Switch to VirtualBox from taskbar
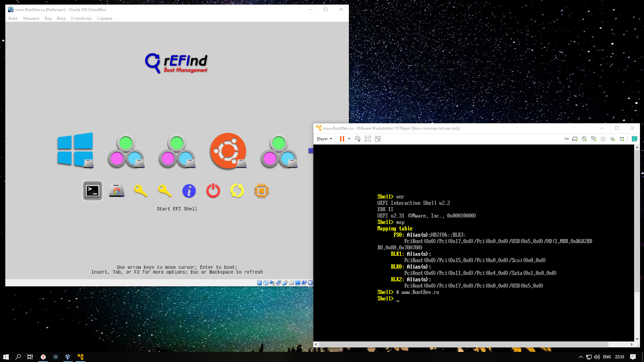 68,357
